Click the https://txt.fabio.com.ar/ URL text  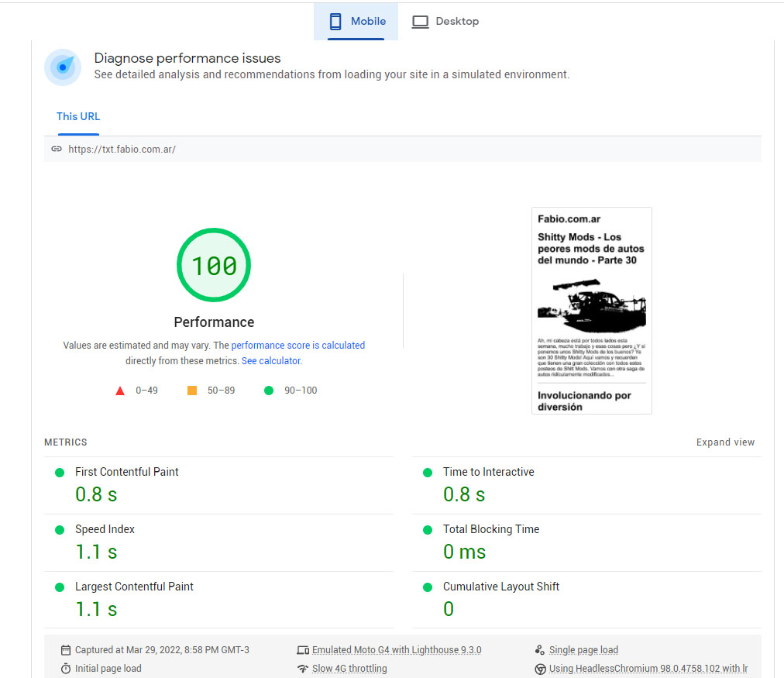point(122,149)
